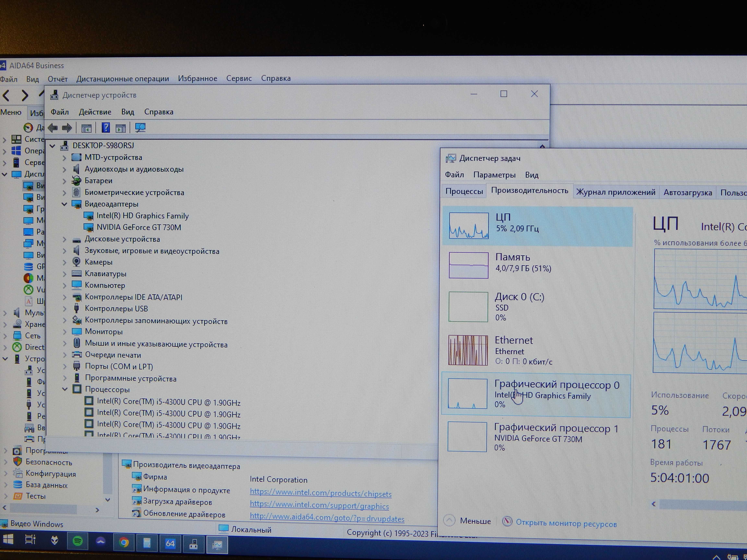Select NVIDIA GeForce GT 730M in Device Manager

[139, 227]
